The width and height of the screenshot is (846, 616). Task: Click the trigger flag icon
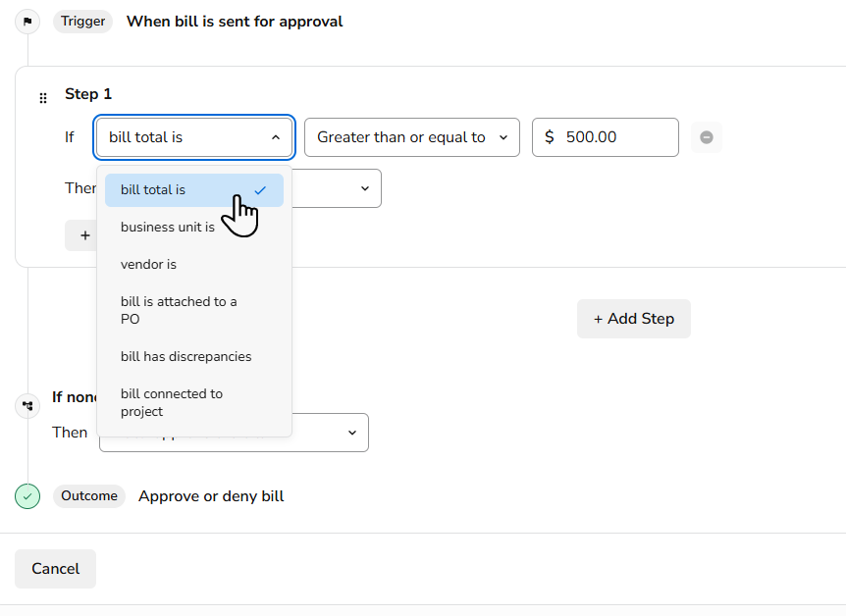coord(27,22)
